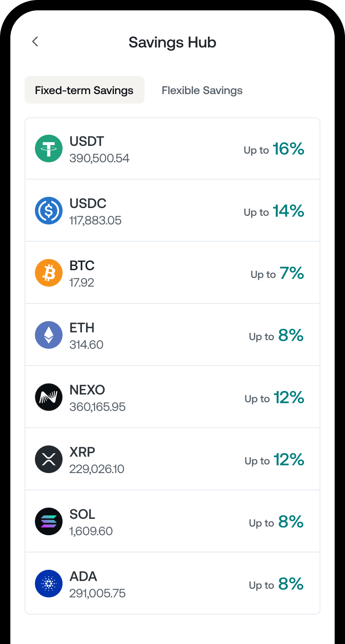
Task: Click the XRP coin icon
Action: click(49, 459)
